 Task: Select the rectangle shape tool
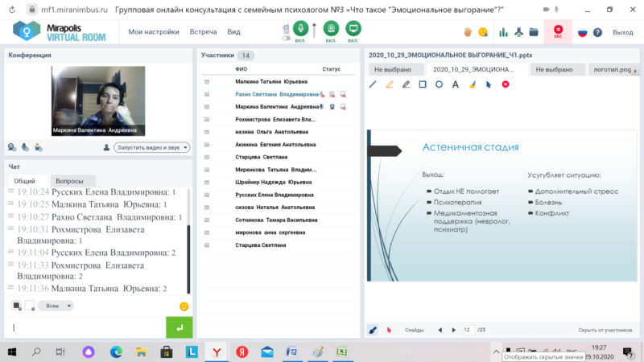tap(422, 84)
